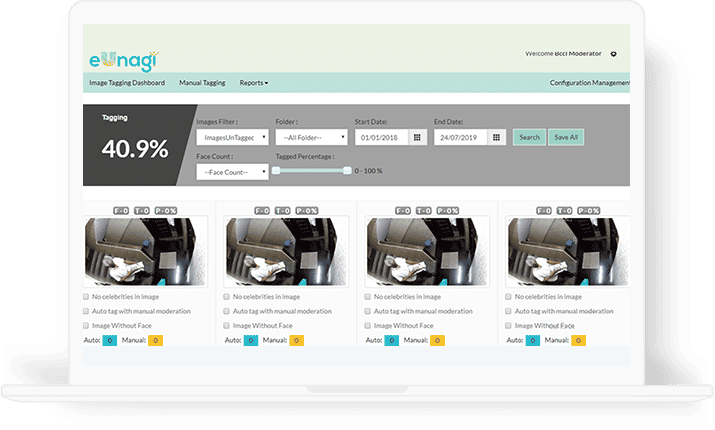Open the Start Date calendar picker icon
Screen dimensions: 715x430
tap(417, 137)
